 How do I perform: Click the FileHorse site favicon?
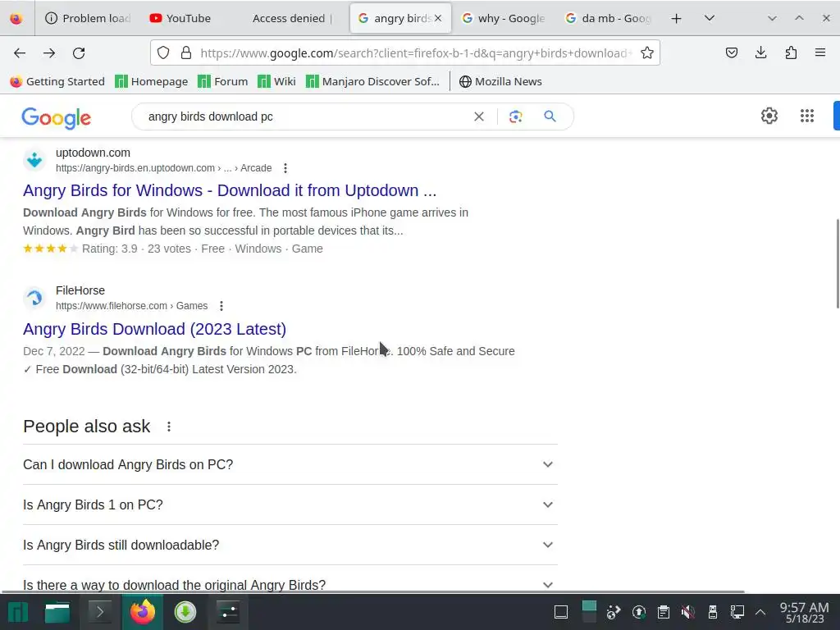click(x=34, y=297)
